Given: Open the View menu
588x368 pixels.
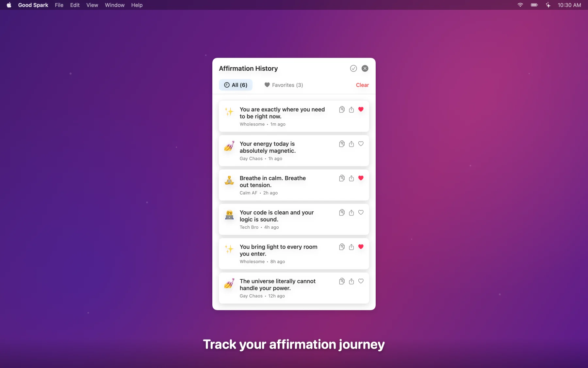Looking at the screenshot, I should pyautogui.click(x=92, y=5).
